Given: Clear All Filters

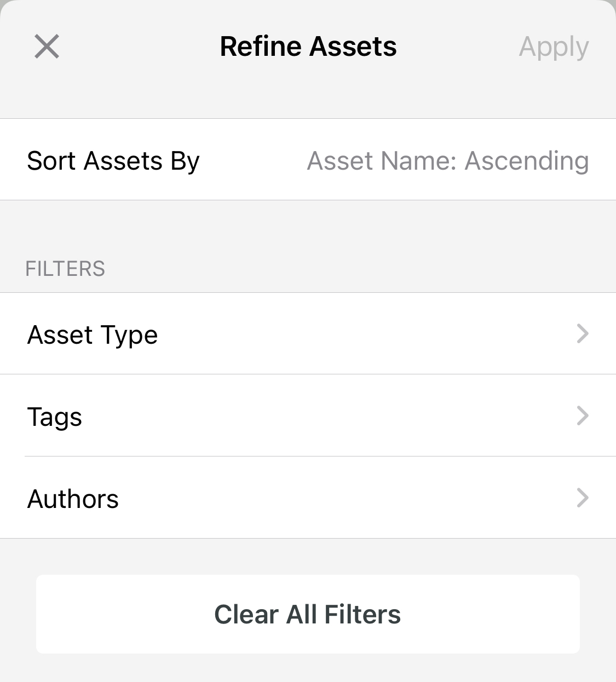Looking at the screenshot, I should (x=308, y=614).
